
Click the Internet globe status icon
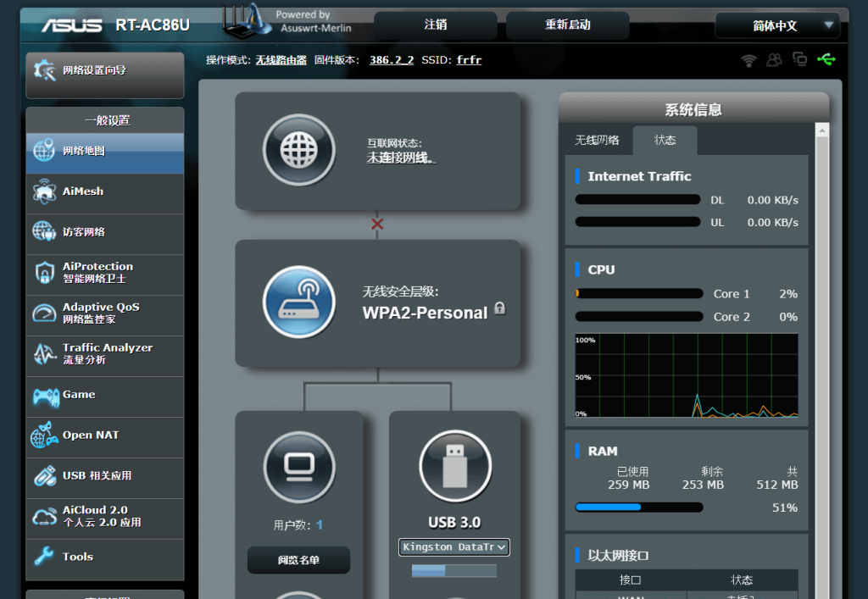click(x=299, y=150)
